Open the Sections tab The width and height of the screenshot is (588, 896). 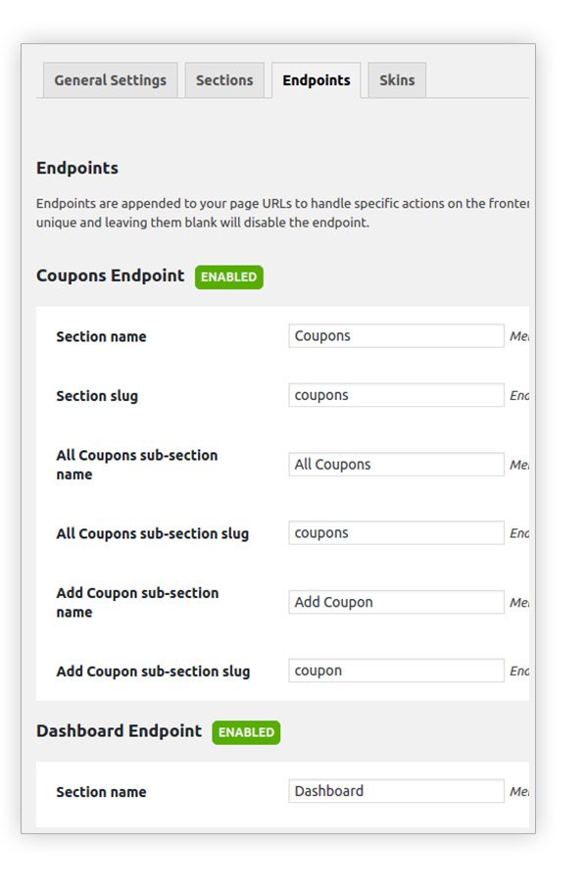[223, 80]
